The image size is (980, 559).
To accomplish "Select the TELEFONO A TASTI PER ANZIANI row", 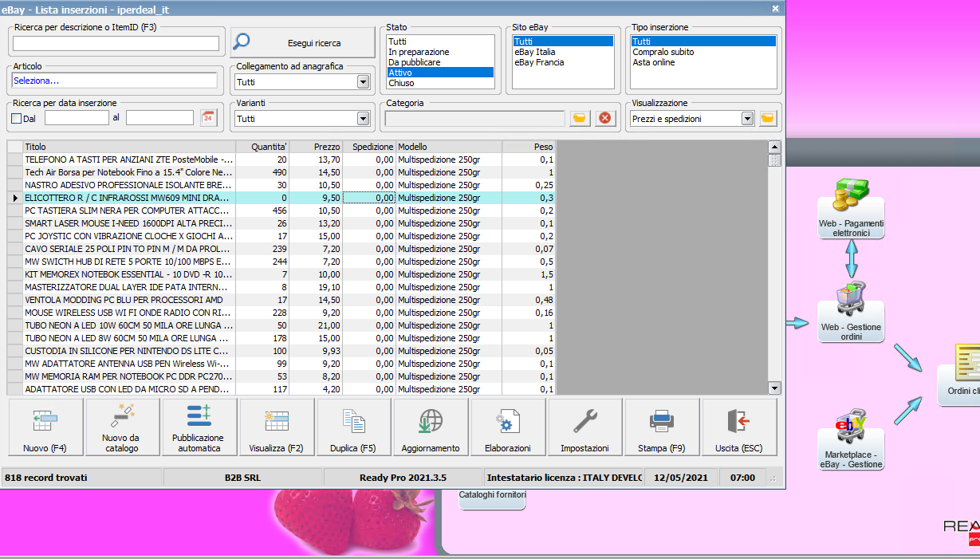I will click(281, 159).
